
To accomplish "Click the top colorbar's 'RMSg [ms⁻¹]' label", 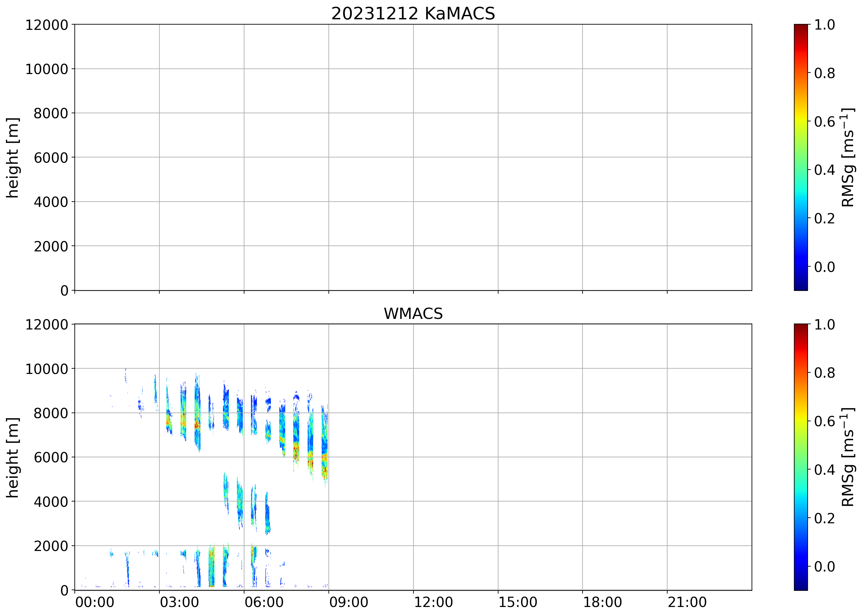I will tap(848, 157).
